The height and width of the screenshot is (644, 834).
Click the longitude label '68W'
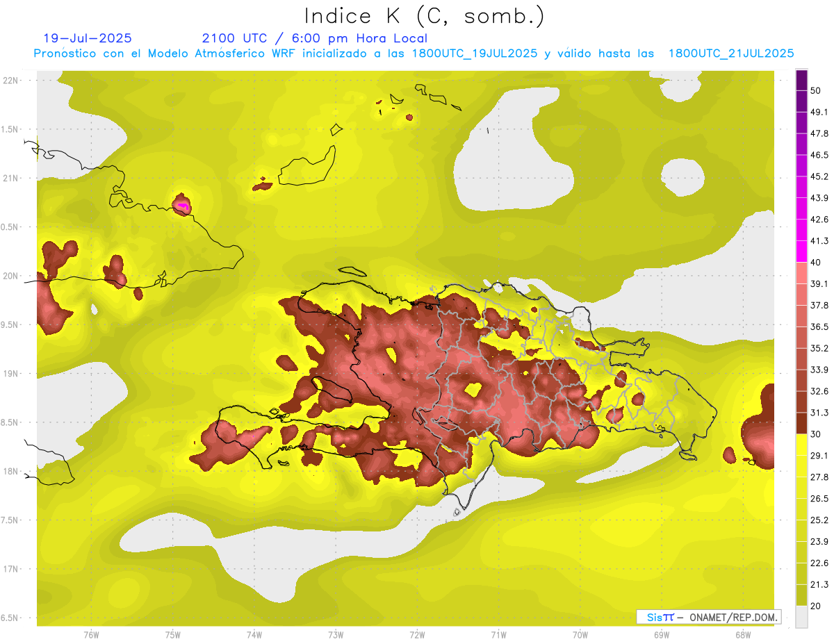743,634
